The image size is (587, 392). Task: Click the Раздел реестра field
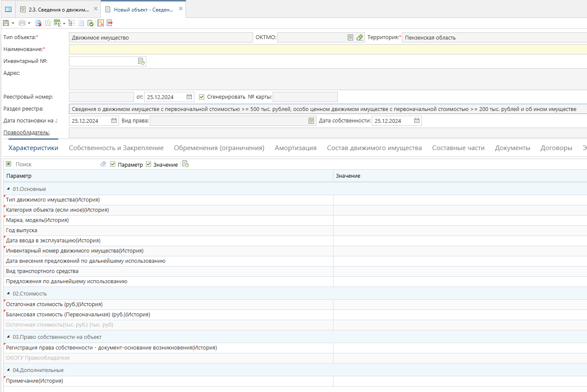pos(328,109)
